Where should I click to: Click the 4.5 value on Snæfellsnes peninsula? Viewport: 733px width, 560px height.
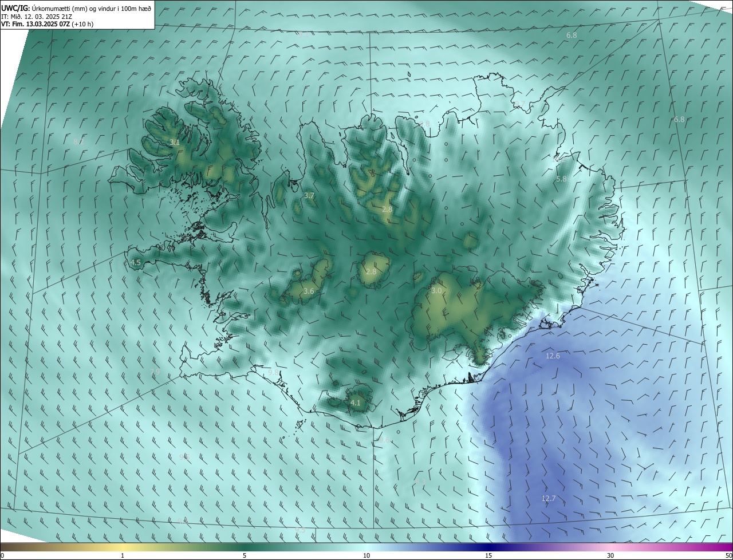[136, 262]
